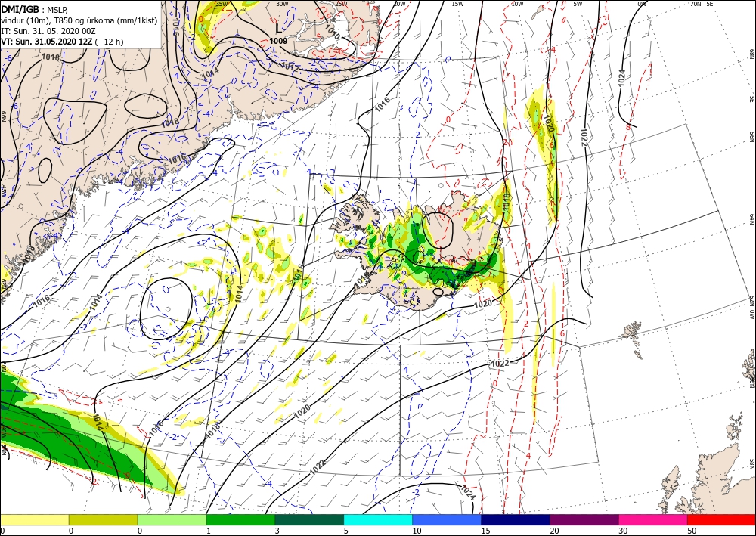Click the legend value '15'
756x536 pixels.
(x=485, y=531)
